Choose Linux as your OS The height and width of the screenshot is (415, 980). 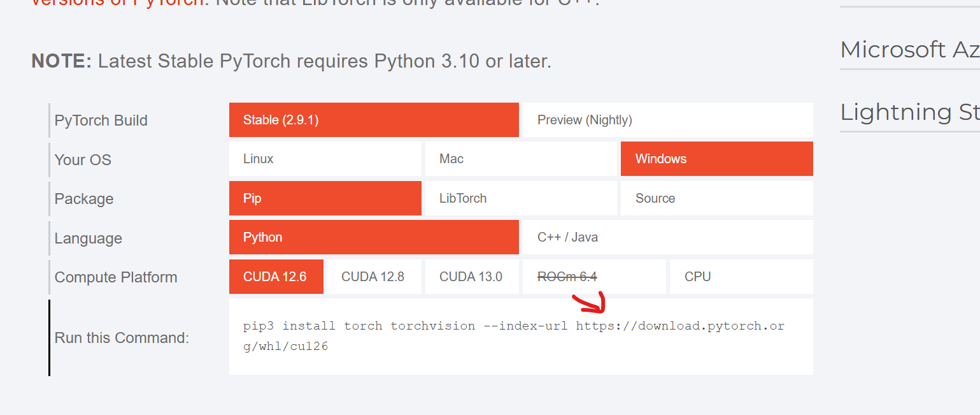click(x=325, y=159)
